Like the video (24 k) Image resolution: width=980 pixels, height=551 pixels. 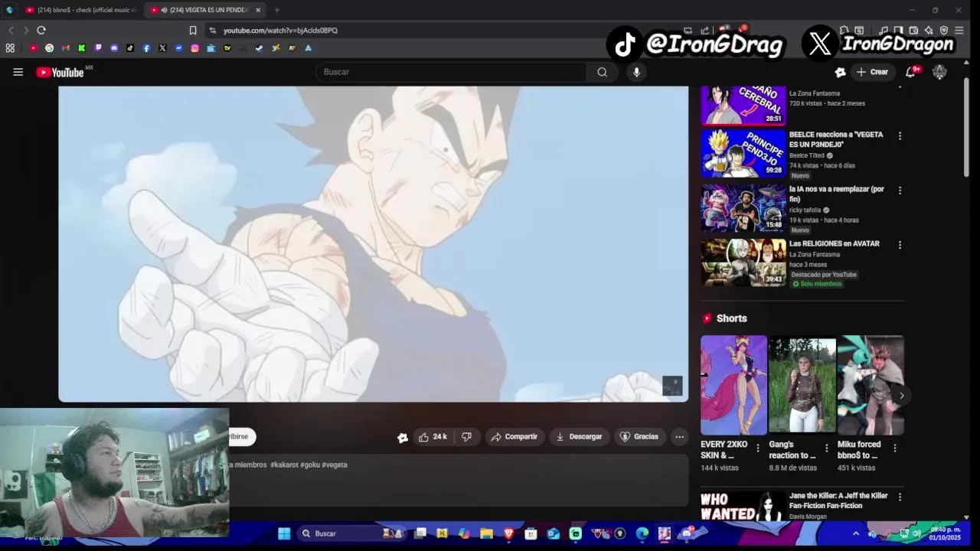coord(432,437)
